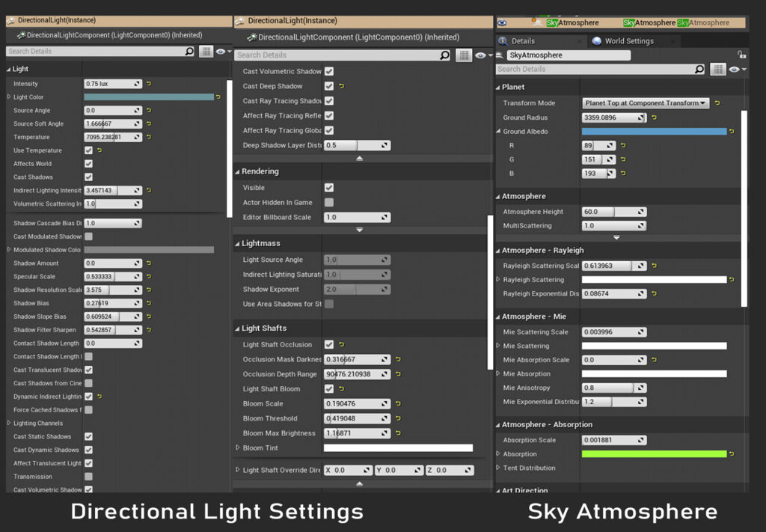
Task: Enable Actor Hidden In Game checkbox
Action: [x=329, y=202]
